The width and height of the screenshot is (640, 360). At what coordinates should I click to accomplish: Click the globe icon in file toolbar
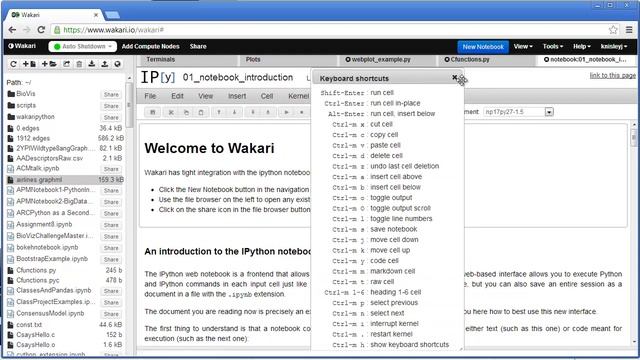click(x=117, y=64)
